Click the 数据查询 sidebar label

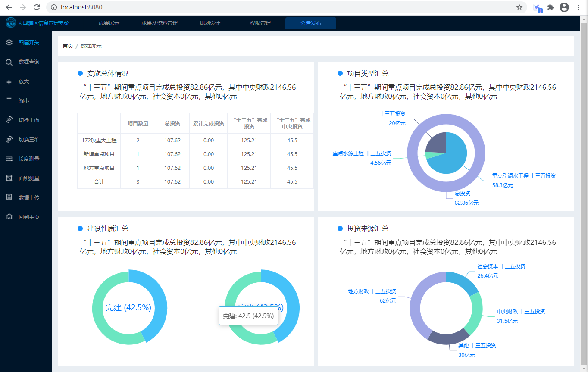click(x=29, y=62)
